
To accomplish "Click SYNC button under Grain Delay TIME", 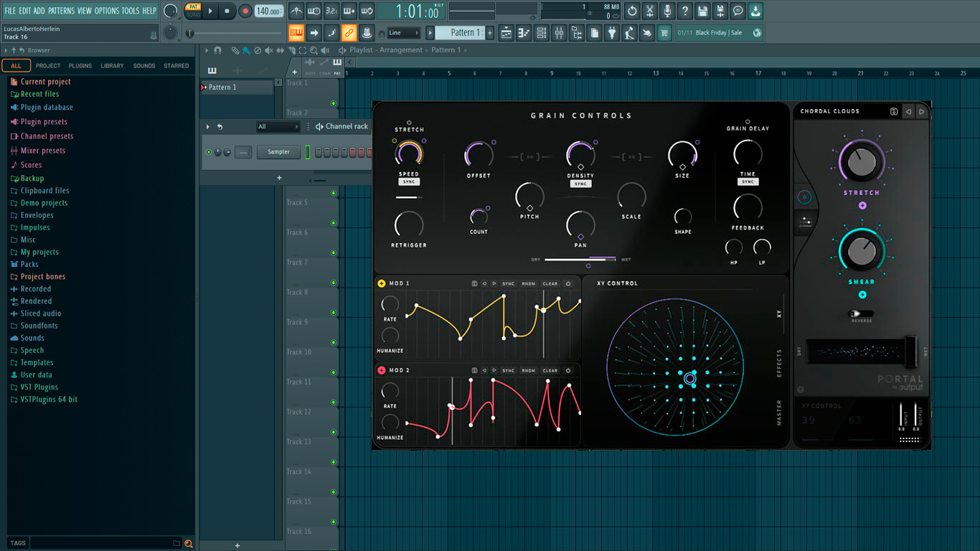I will 748,182.
